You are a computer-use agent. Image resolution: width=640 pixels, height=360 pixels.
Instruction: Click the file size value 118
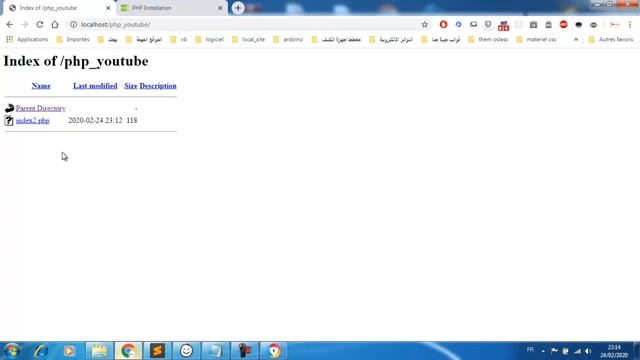coord(132,120)
